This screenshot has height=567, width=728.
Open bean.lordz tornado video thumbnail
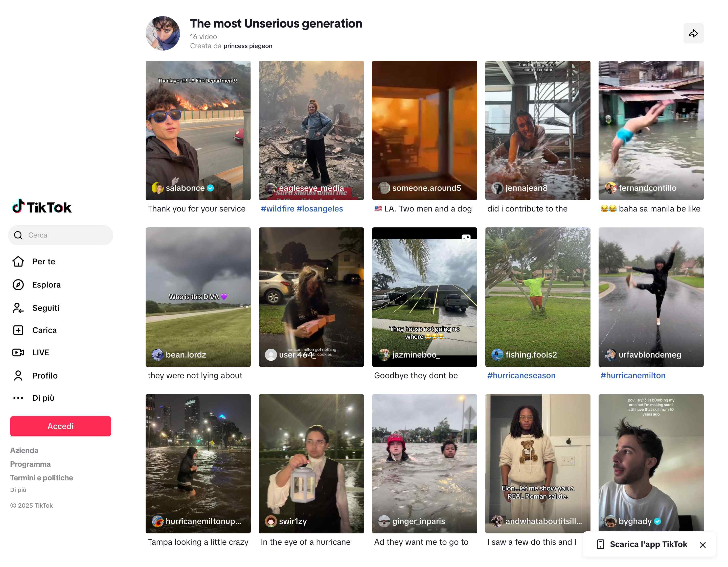click(198, 297)
